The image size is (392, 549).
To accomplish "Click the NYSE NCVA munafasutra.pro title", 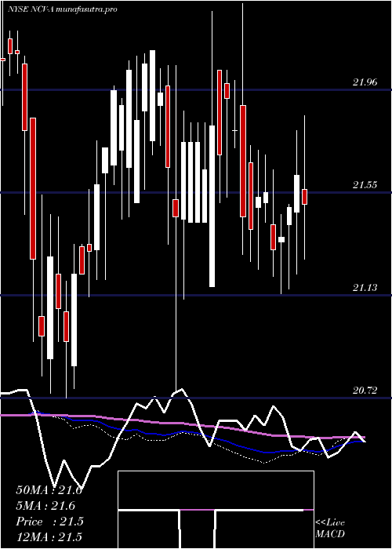I will point(62,9).
